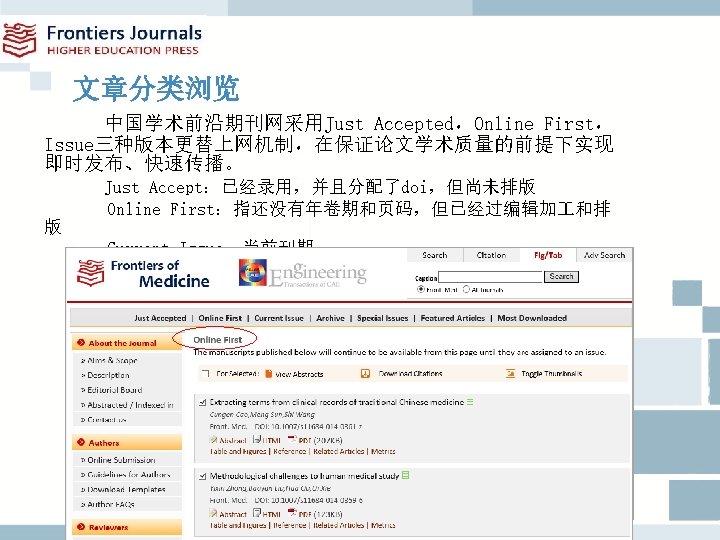Open Just Accepted in the navigation bar
Image resolution: width=720 pixels, height=540 pixels.
tap(160, 318)
